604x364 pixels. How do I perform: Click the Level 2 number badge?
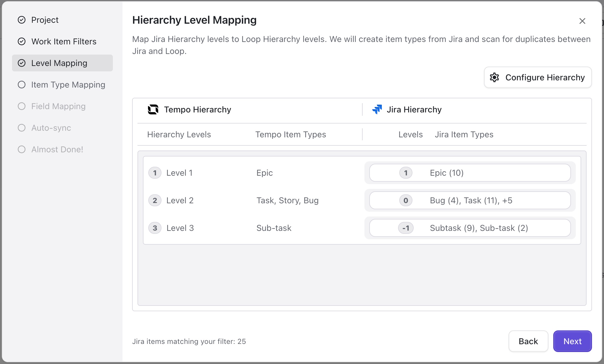[x=155, y=200]
